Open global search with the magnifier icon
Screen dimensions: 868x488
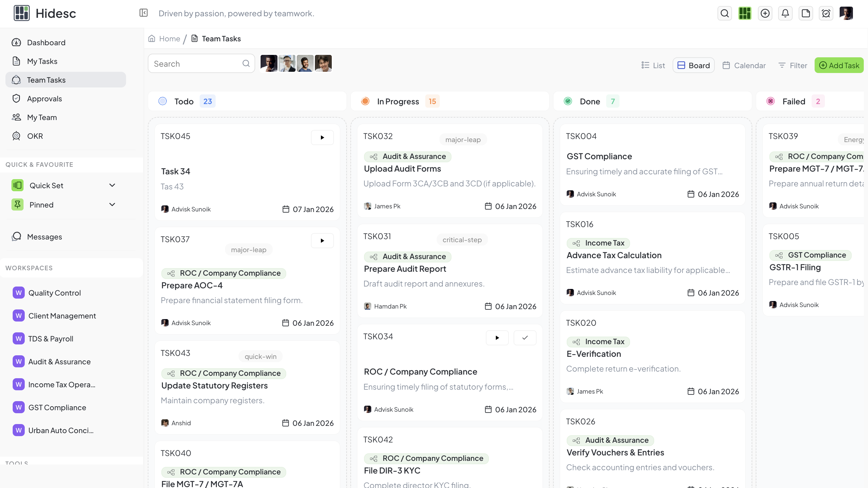[724, 13]
